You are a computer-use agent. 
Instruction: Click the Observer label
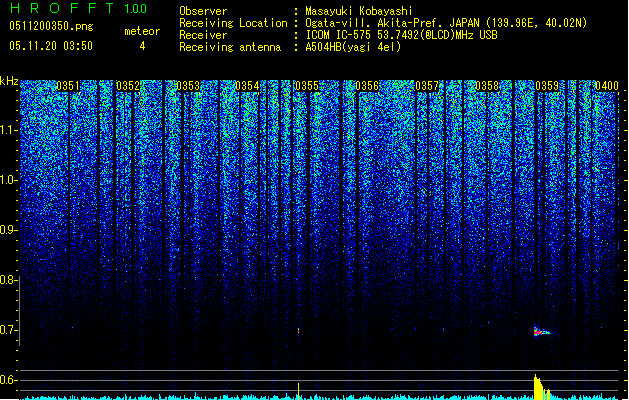coord(203,11)
